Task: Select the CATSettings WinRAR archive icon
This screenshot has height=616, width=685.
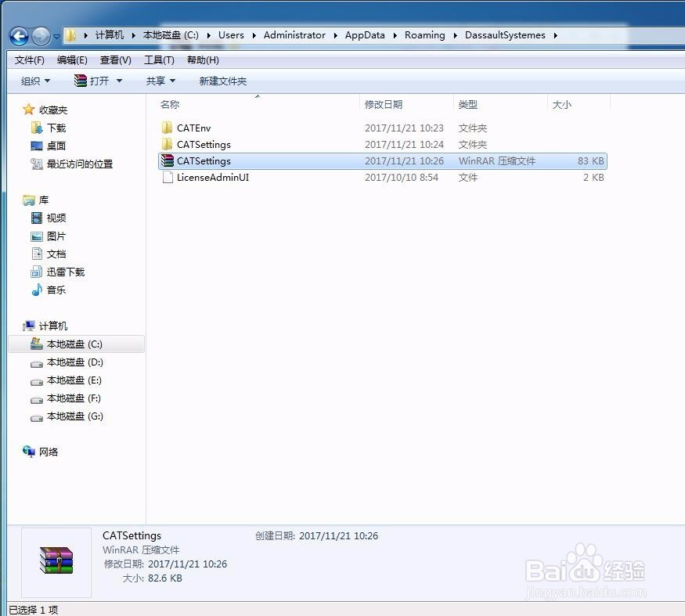Action: (167, 160)
